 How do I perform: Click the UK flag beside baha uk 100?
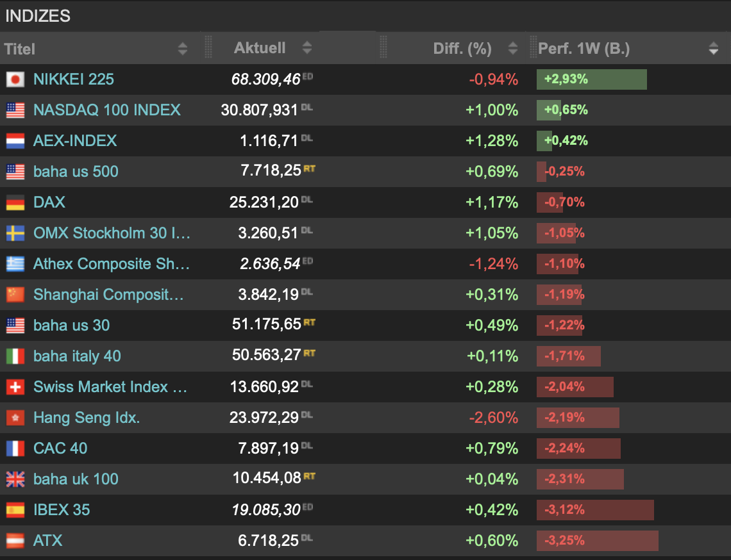[15, 479]
